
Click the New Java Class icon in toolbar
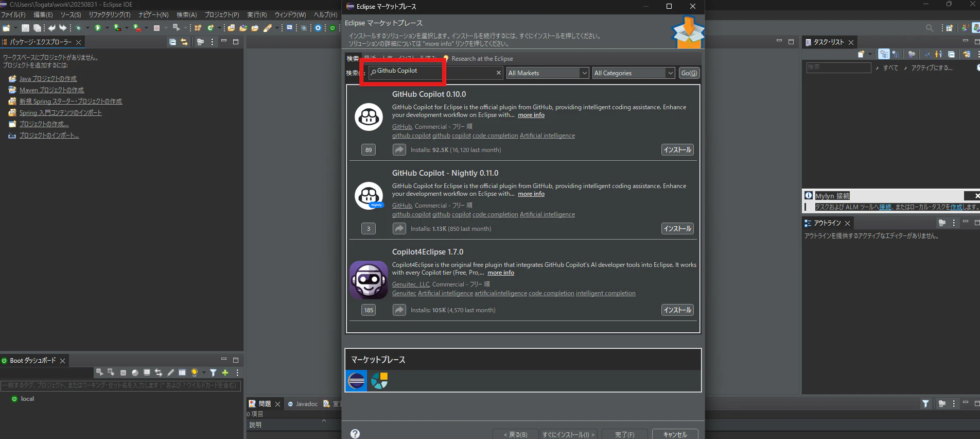coord(211,28)
